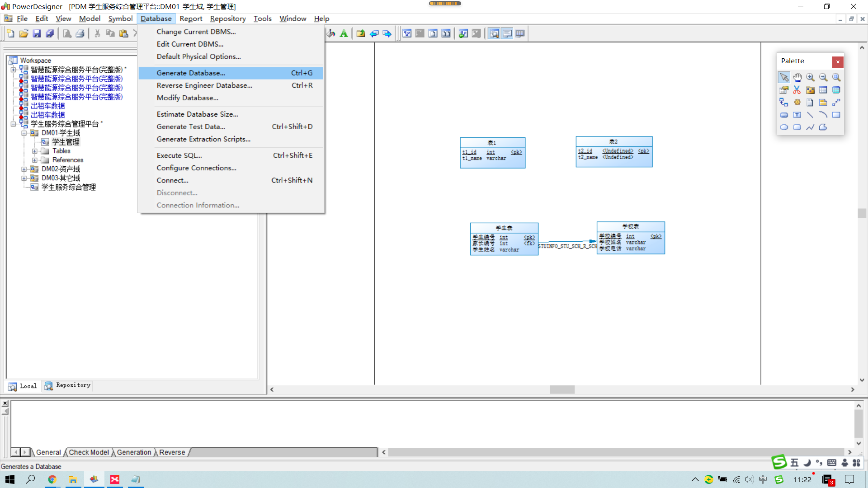Toggle the Output window display in toolbar
Image resolution: width=868 pixels, height=488 pixels.
point(508,33)
